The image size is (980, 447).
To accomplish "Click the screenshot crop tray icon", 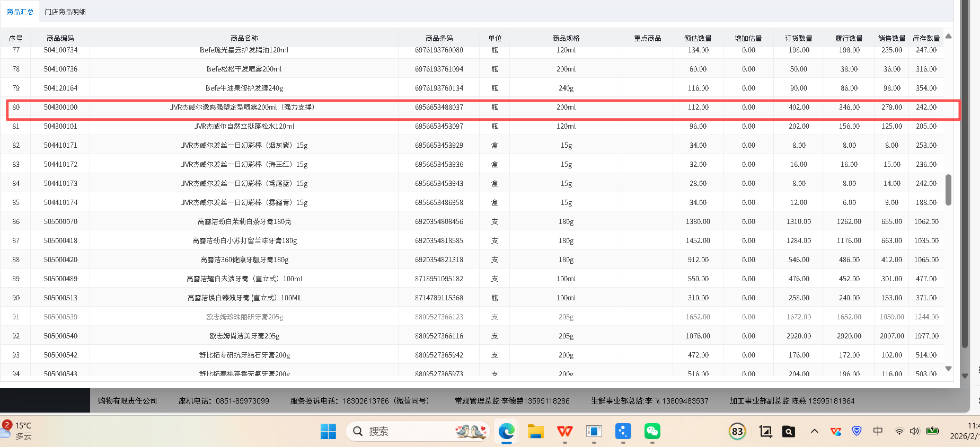I will (765, 432).
